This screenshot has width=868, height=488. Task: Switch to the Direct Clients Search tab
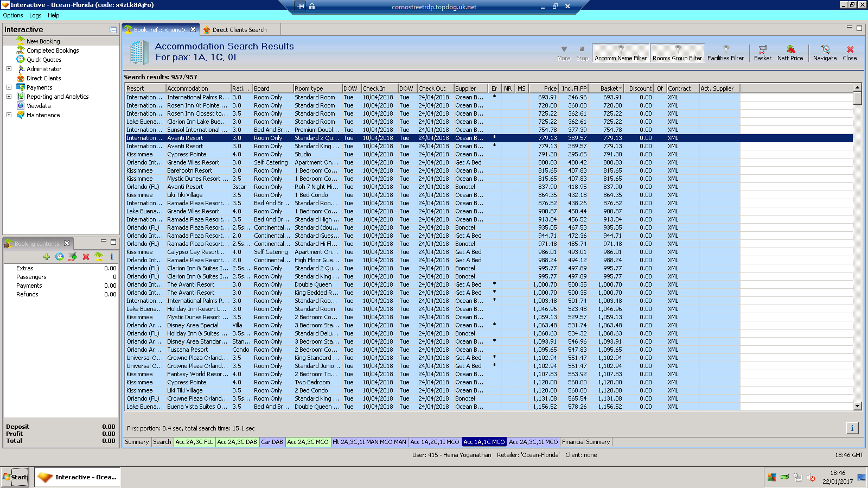239,30
